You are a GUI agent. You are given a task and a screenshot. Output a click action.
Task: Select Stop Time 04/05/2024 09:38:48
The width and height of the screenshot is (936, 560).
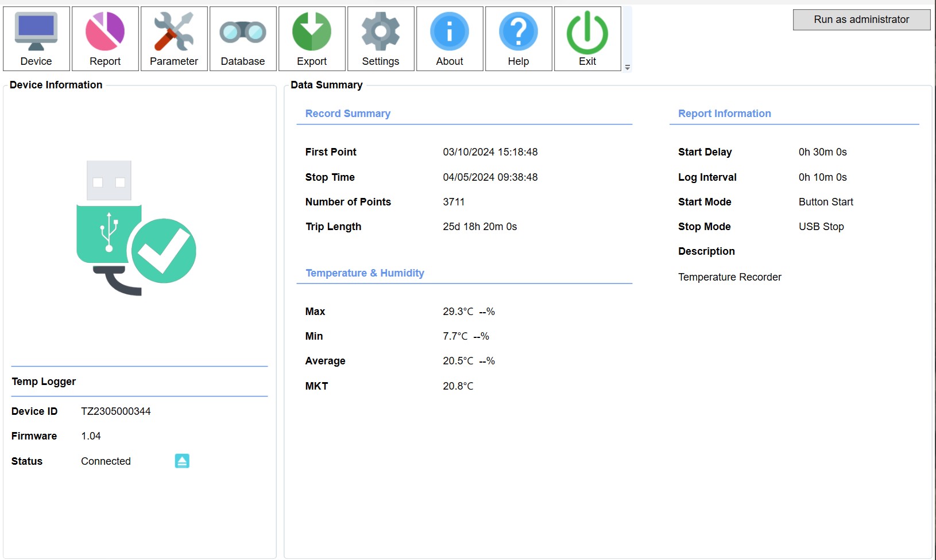point(490,177)
